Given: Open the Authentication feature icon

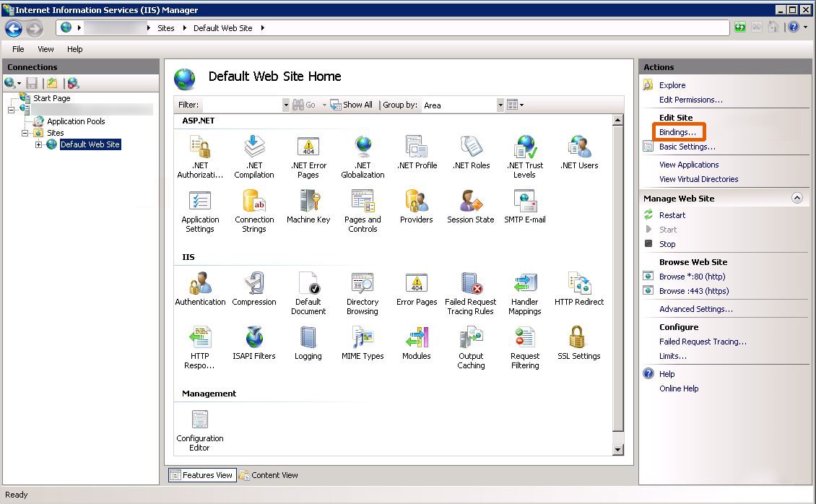Looking at the screenshot, I should point(200,284).
